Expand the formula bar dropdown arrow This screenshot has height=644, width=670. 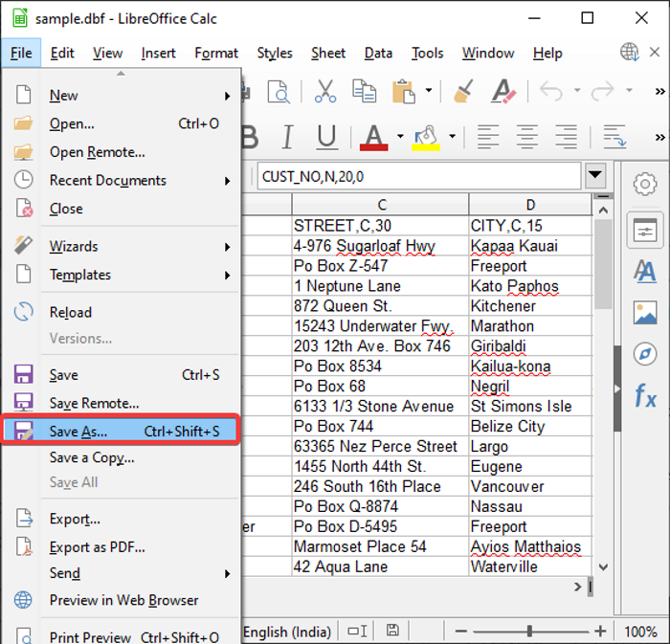click(595, 176)
